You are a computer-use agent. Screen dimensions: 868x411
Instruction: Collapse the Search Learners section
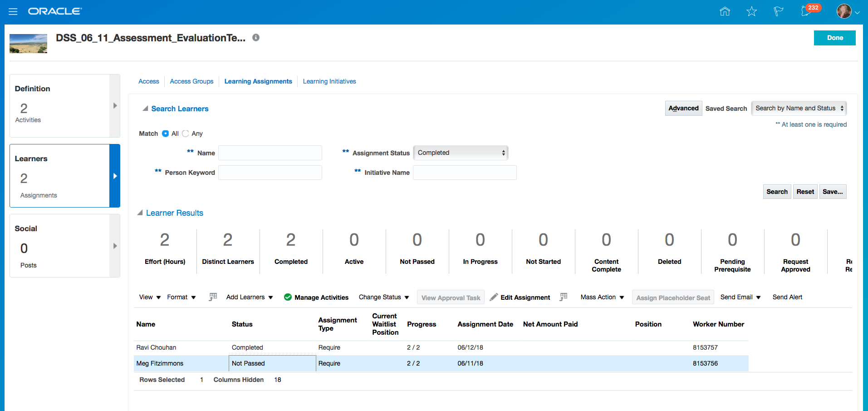tap(145, 109)
